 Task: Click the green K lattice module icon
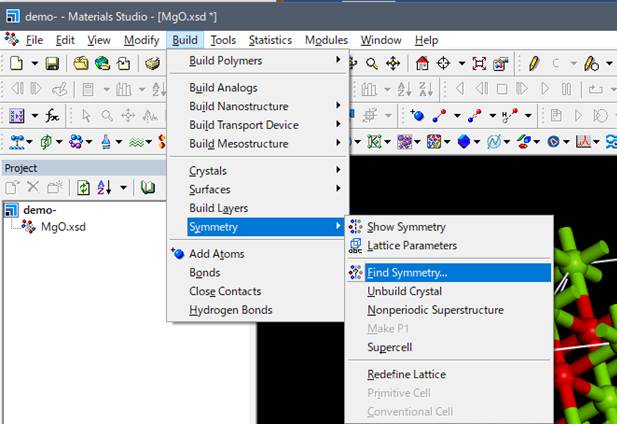[x=374, y=141]
